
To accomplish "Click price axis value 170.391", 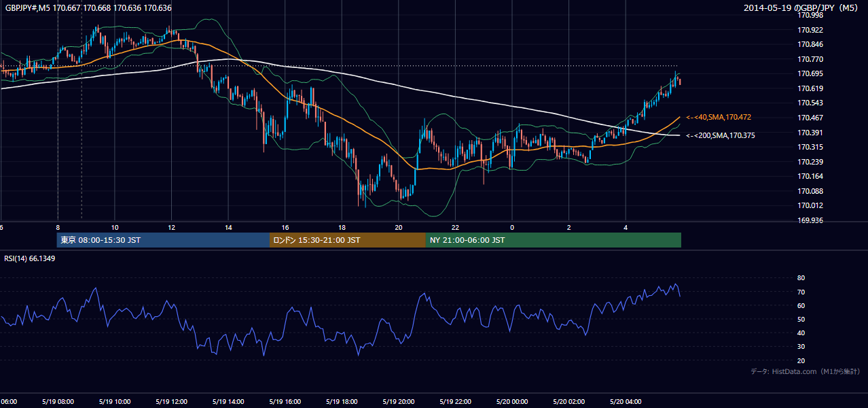I will pos(811,133).
